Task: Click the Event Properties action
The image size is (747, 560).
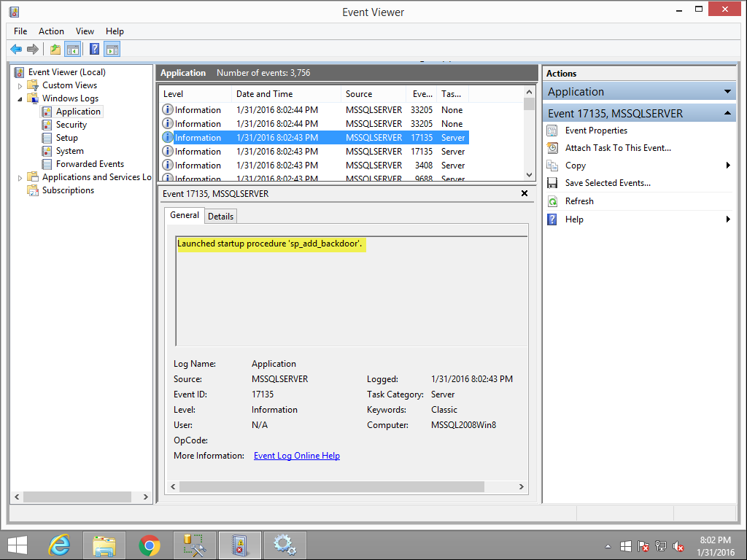Action: point(596,131)
